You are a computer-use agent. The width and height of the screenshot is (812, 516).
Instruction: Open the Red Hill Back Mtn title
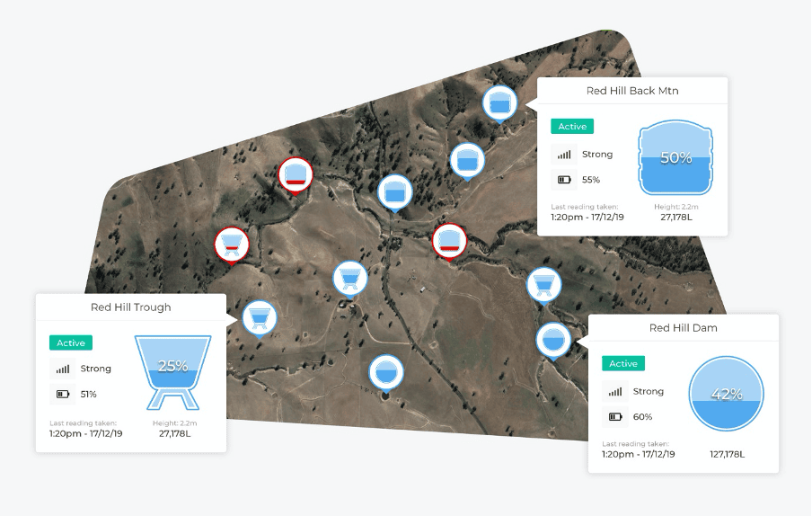click(632, 91)
